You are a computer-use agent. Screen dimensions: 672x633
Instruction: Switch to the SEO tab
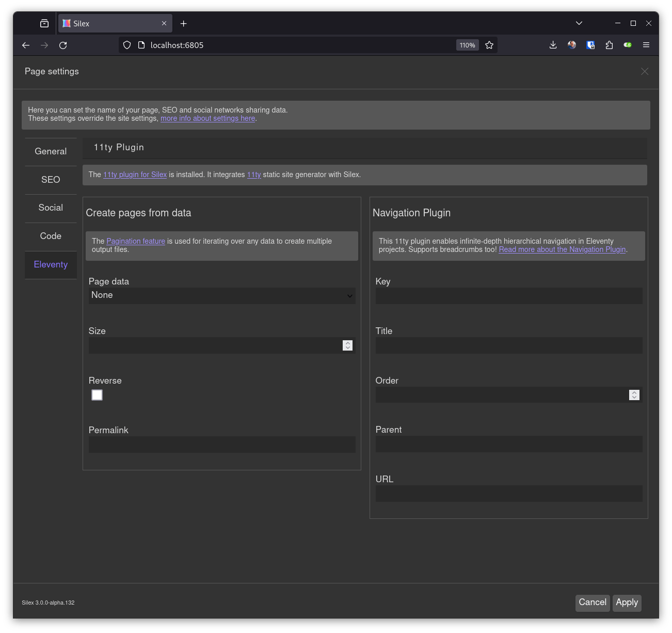coord(50,180)
